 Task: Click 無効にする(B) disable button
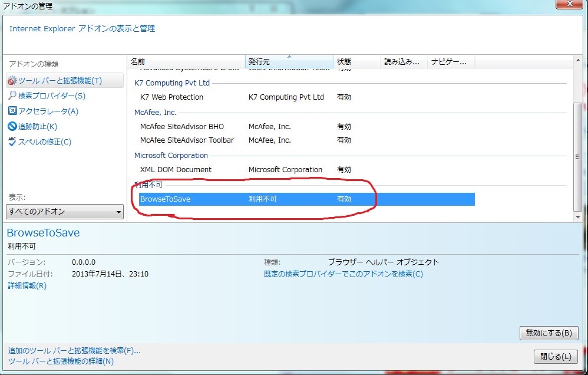click(549, 333)
